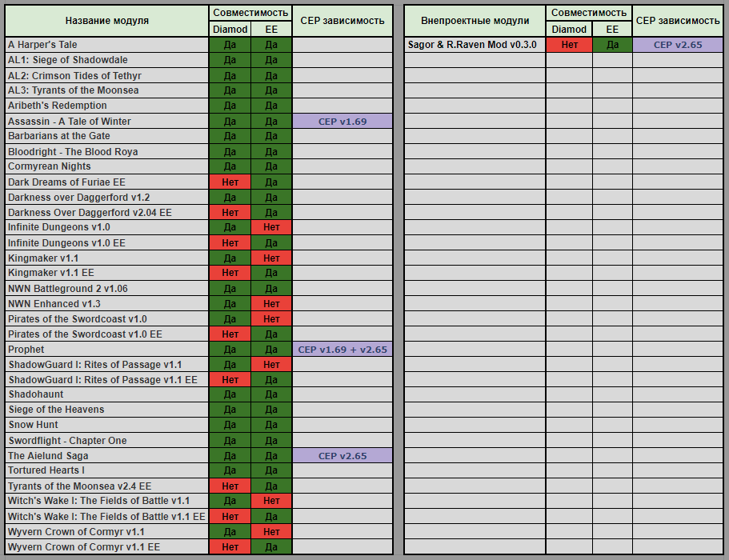This screenshot has width=729, height=560.
Task: Click 'Совместимость' header in the right table
Action: (589, 13)
